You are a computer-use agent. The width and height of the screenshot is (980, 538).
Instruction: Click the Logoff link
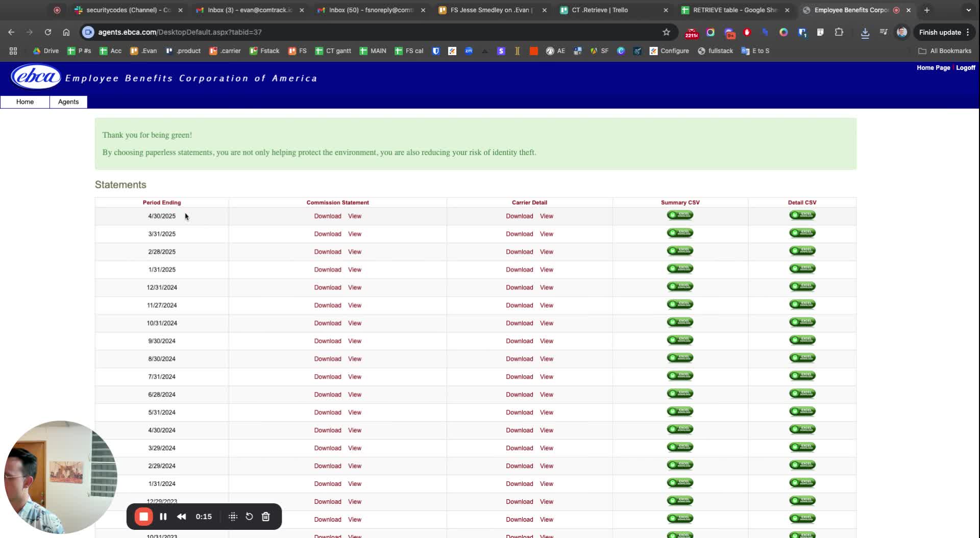tap(965, 67)
